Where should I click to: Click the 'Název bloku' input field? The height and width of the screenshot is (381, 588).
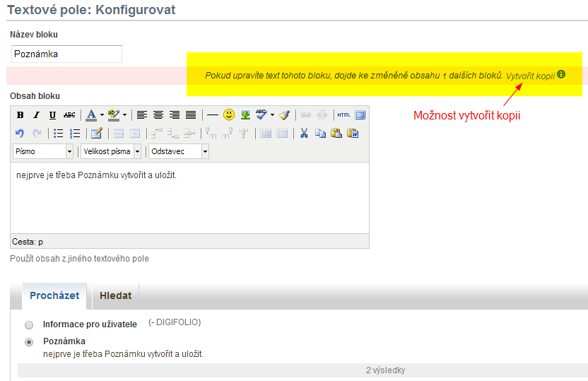(66, 54)
